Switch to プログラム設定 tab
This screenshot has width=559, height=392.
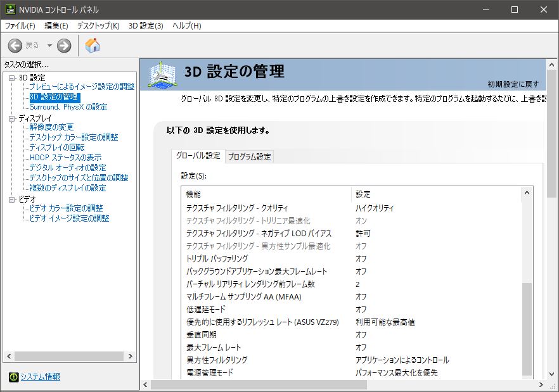click(250, 157)
